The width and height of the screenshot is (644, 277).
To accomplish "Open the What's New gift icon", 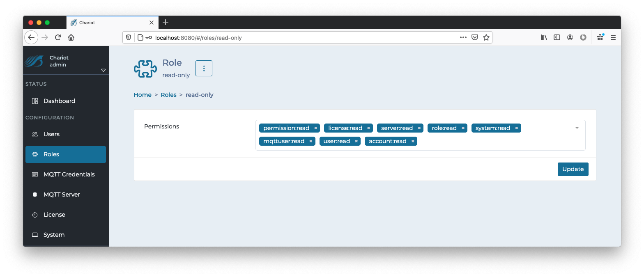I will 600,37.
